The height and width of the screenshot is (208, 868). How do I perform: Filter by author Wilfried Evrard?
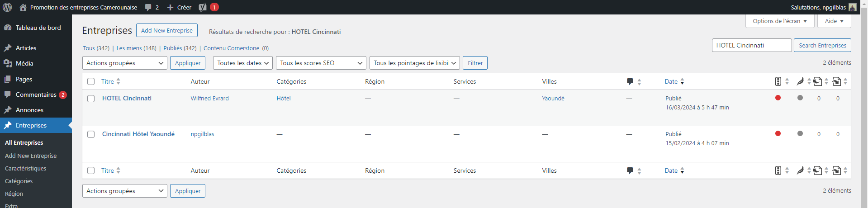(x=209, y=98)
